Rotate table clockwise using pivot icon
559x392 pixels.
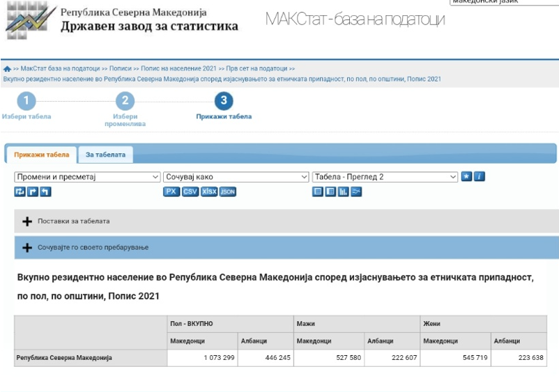(x=33, y=192)
